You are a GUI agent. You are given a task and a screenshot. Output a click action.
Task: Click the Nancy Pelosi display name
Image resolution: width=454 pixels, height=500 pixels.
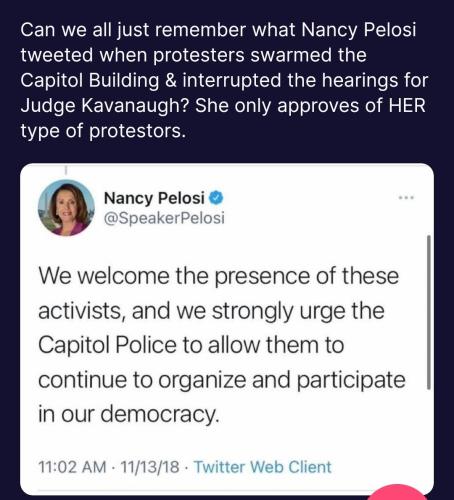(154, 198)
